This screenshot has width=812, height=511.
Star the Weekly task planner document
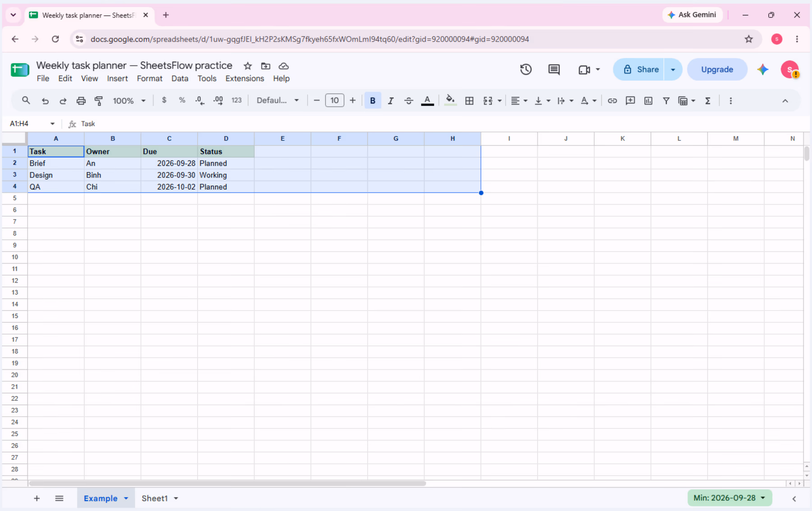248,66
